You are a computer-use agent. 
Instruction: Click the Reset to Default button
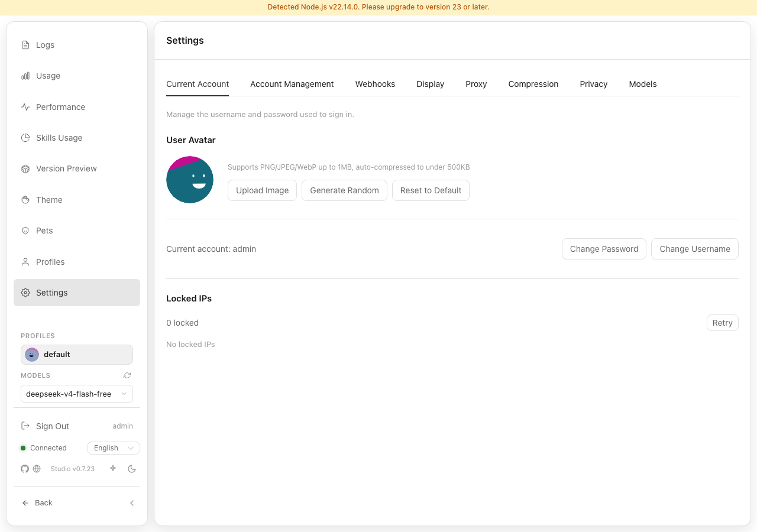pos(431,190)
